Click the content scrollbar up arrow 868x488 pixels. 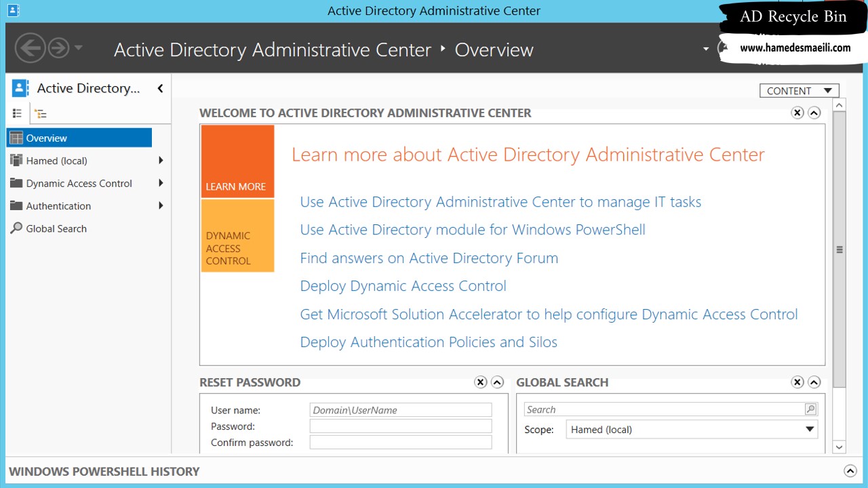coord(839,105)
